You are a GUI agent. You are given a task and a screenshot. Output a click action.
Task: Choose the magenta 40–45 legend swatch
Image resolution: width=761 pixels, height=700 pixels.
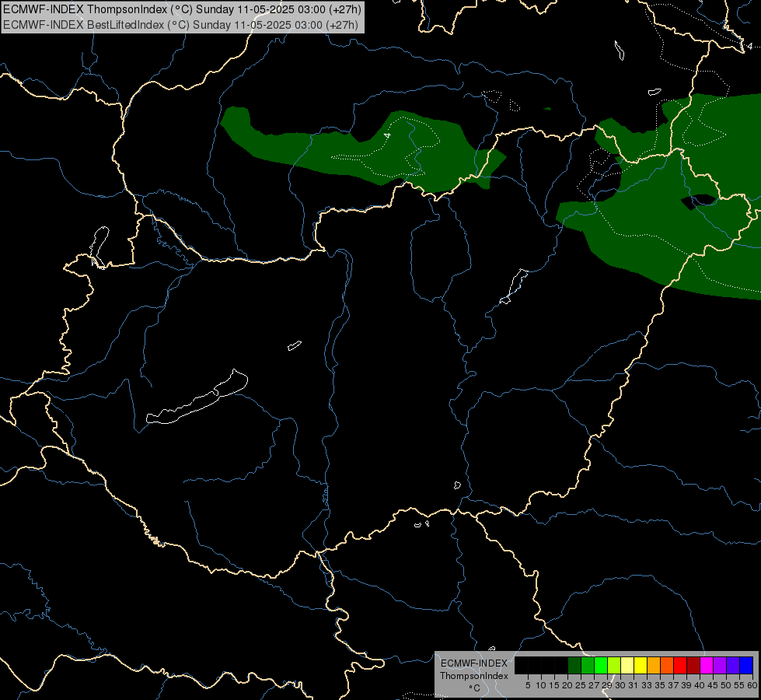click(706, 666)
